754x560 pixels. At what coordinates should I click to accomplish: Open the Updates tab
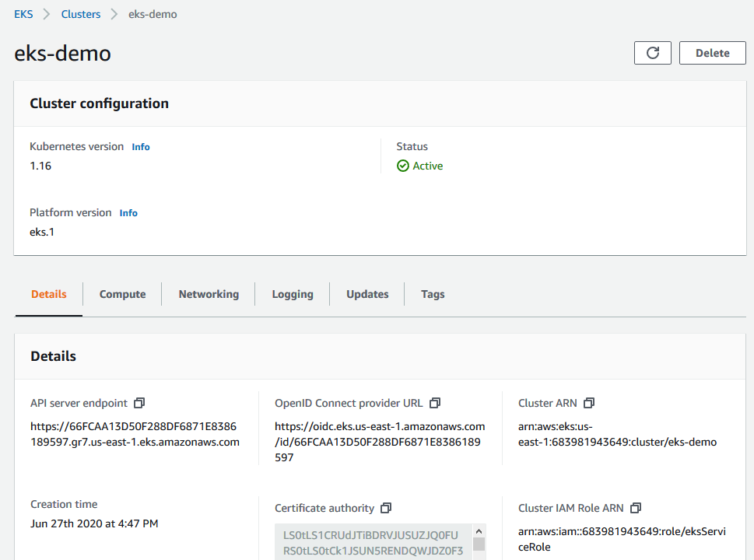click(x=367, y=294)
